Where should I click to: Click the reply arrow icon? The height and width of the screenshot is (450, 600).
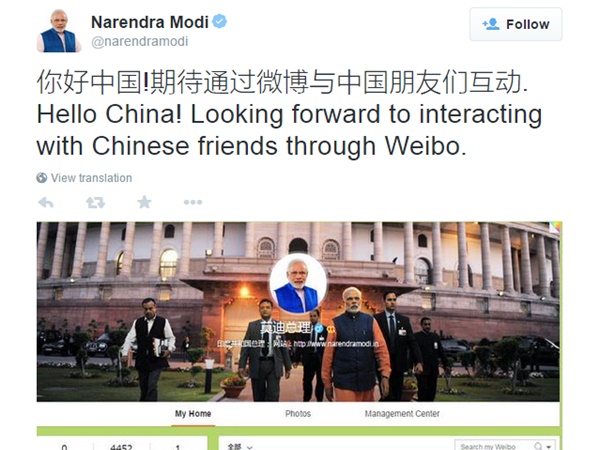(46, 202)
